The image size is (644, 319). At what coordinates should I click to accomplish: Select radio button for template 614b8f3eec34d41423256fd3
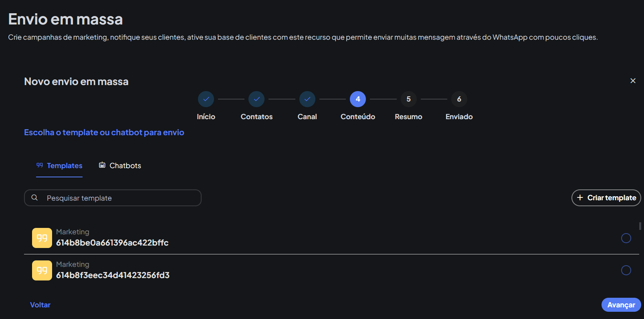click(x=626, y=270)
